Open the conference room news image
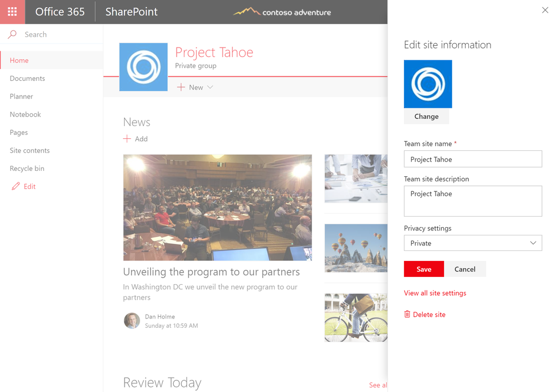The width and height of the screenshot is (553, 392). click(x=218, y=207)
